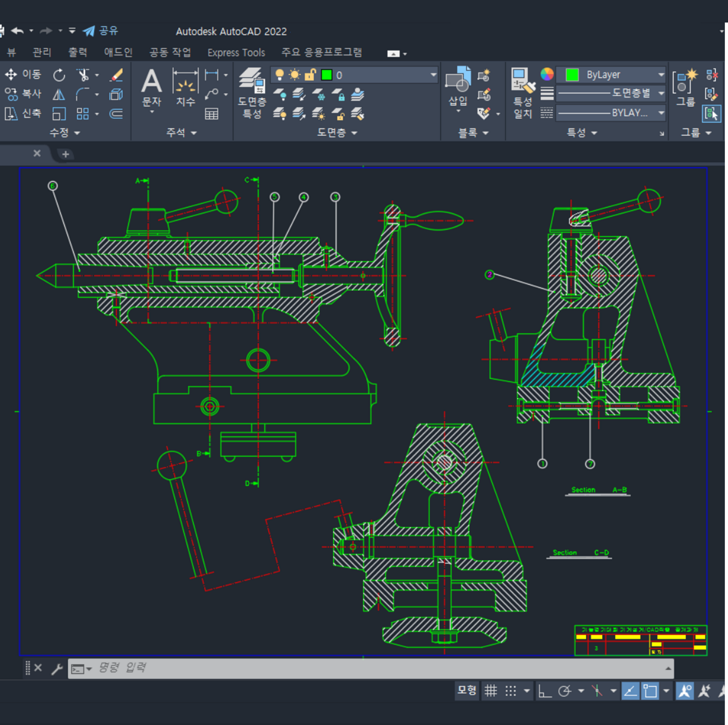Add a new drawing tab with plus
728x725 pixels.
(65, 154)
